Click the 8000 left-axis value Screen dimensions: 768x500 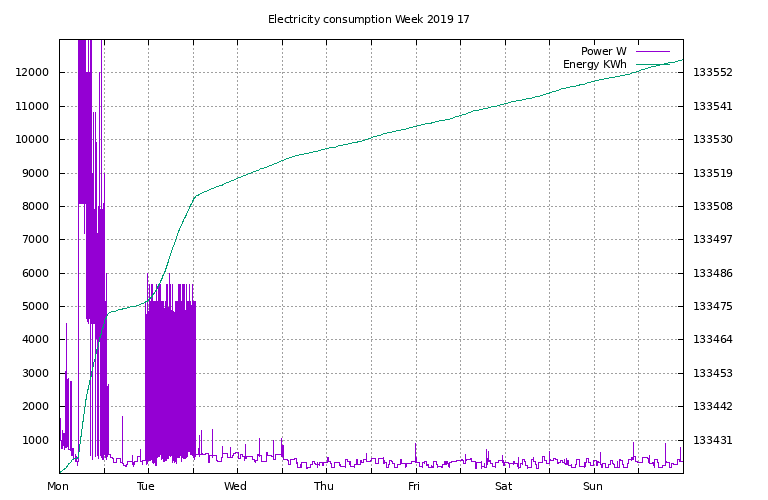[36, 206]
